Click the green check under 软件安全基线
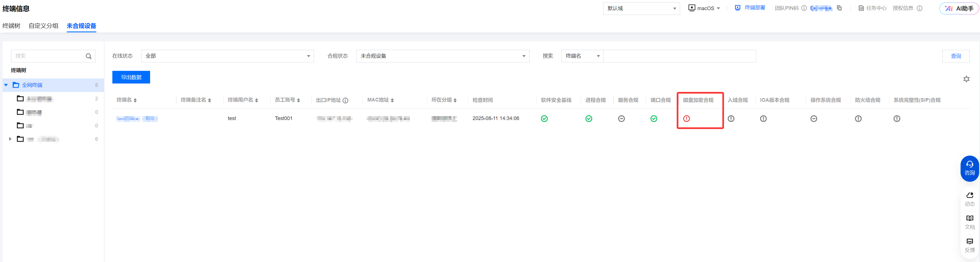This screenshot has height=262, width=980. point(544,119)
